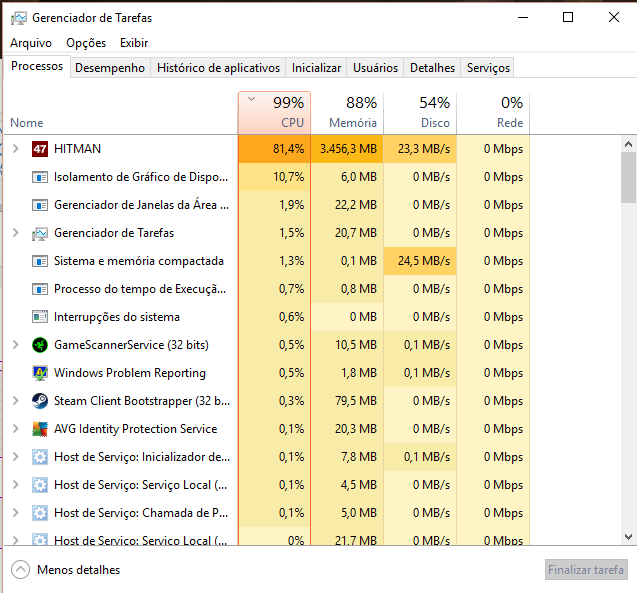The image size is (637, 593).
Task: Switch to the Serviços tab
Action: coord(488,68)
